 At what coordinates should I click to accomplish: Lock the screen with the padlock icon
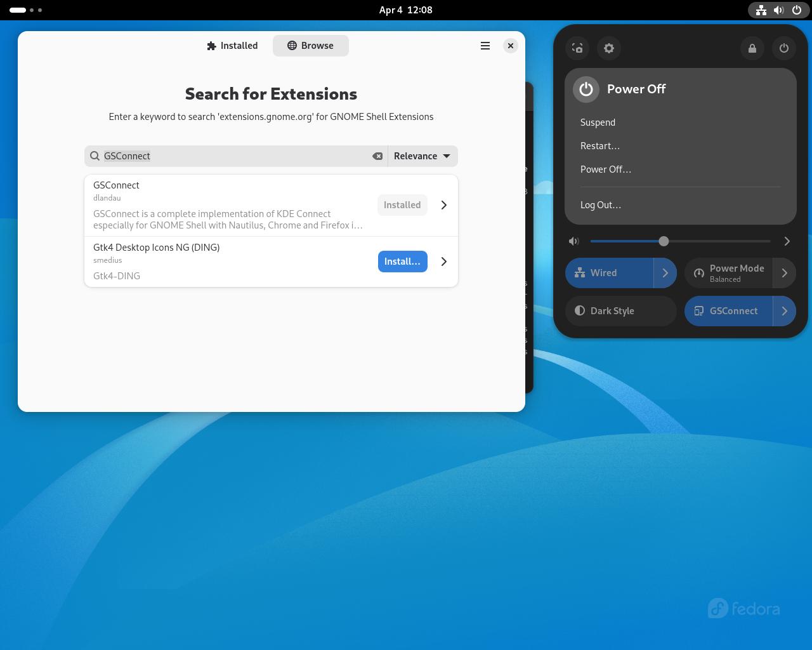click(752, 48)
